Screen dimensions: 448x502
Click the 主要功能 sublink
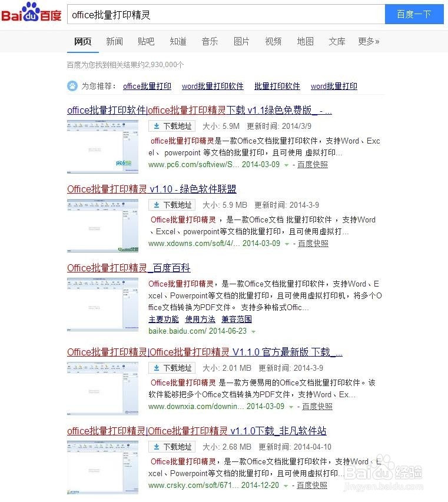(164, 319)
